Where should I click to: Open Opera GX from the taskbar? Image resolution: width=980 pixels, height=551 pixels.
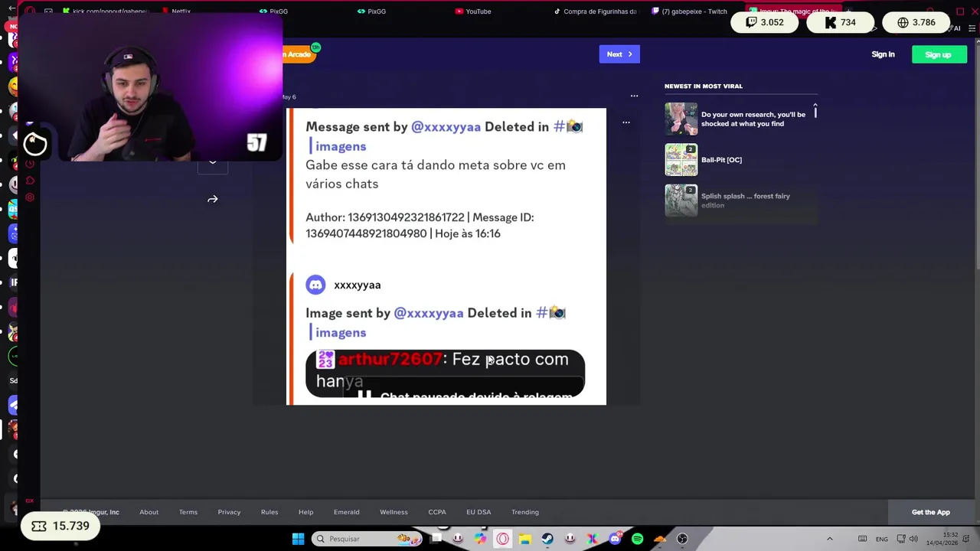(503, 539)
